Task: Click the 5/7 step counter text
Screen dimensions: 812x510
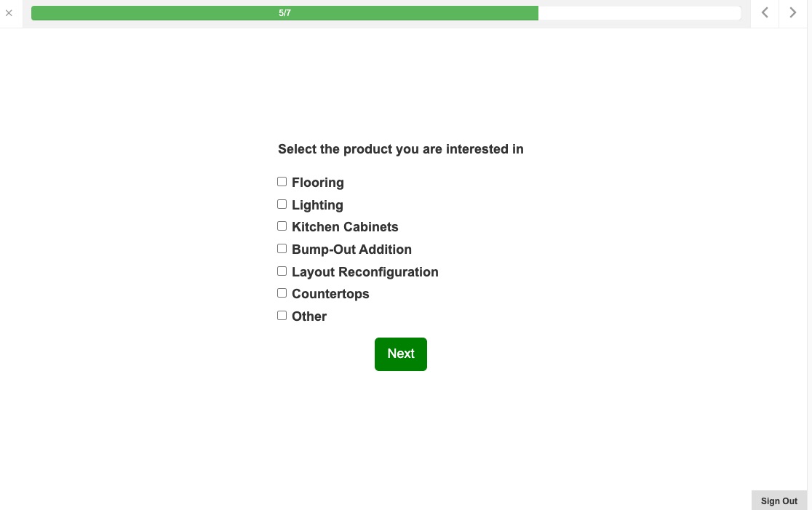Action: point(284,13)
